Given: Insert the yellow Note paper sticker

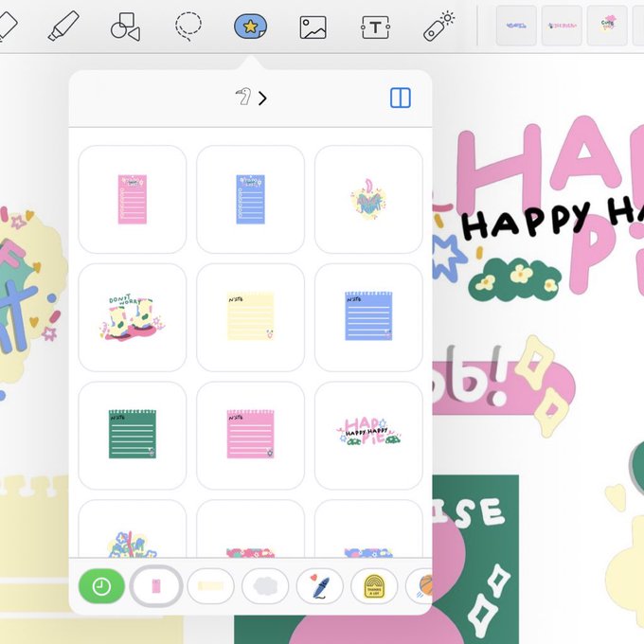Looking at the screenshot, I should click(x=251, y=317).
